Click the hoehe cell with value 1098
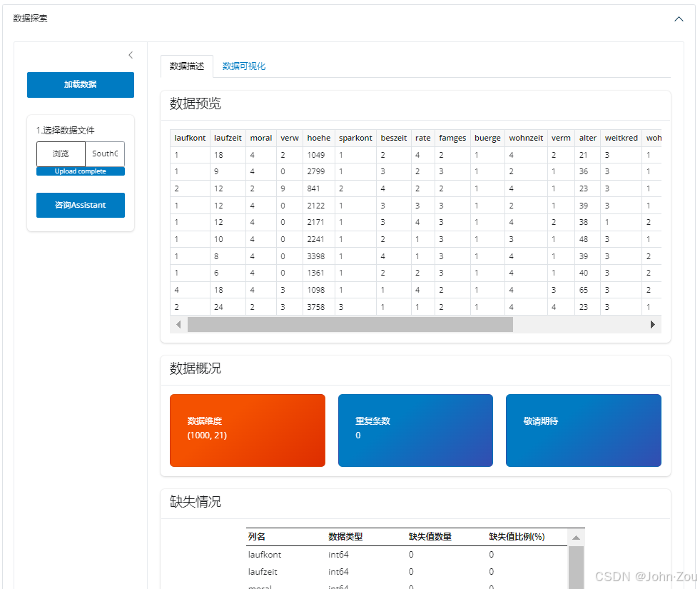 click(319, 290)
